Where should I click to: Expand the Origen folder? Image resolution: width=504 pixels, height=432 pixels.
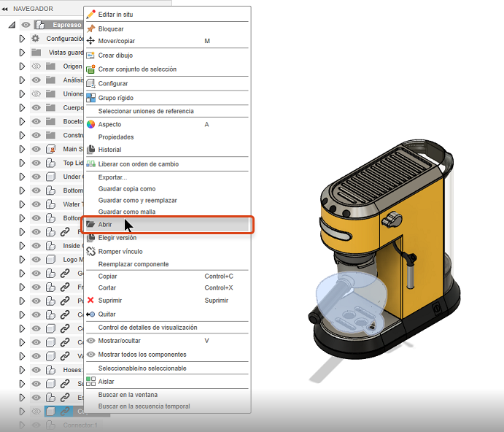(22, 66)
